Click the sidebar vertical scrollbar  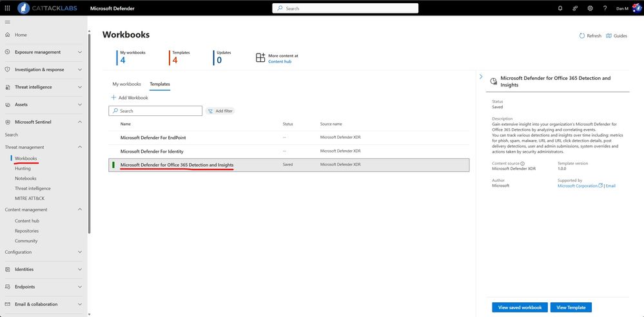89,133
